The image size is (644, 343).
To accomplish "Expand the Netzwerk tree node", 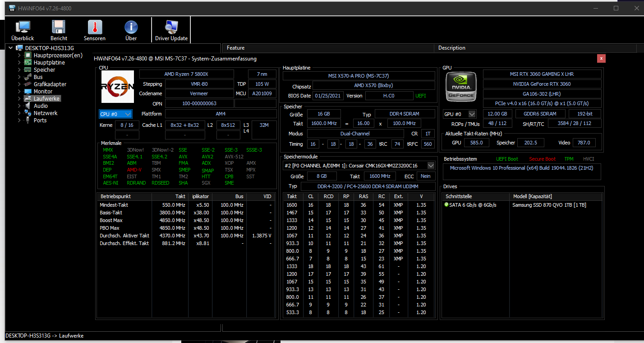I will [x=19, y=113].
